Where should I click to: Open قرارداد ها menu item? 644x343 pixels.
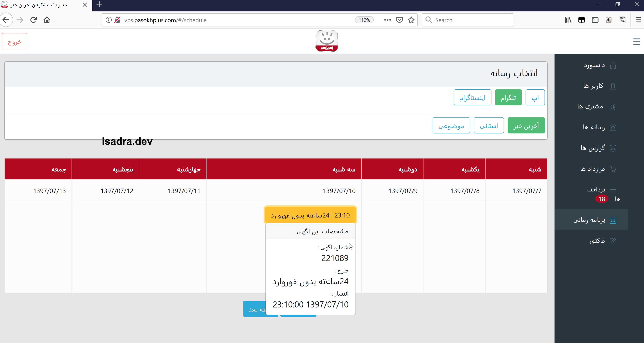pos(592,169)
